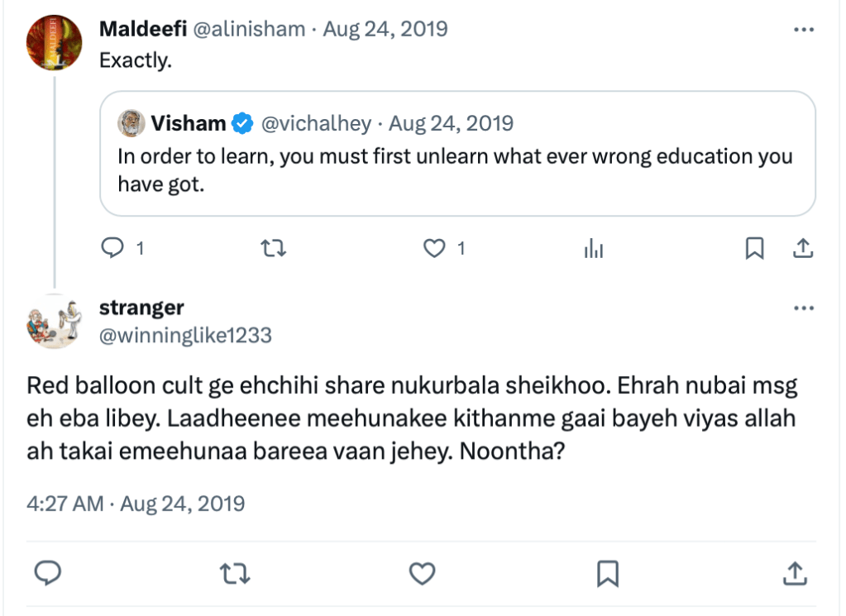The image size is (846, 616).
Task: Retweet stranger's tweet
Action: pyautogui.click(x=236, y=572)
